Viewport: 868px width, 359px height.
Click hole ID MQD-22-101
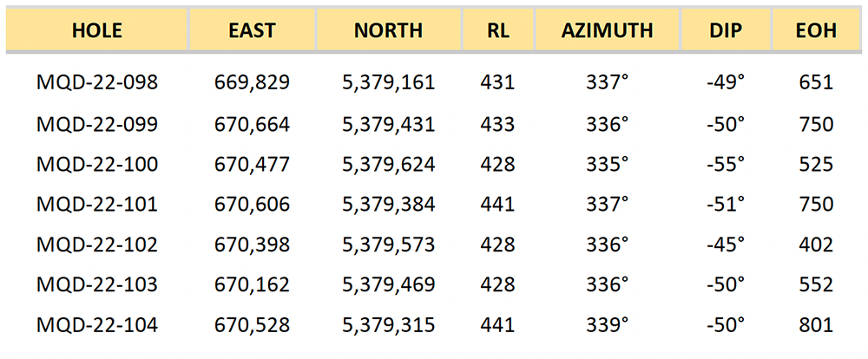(x=97, y=204)
